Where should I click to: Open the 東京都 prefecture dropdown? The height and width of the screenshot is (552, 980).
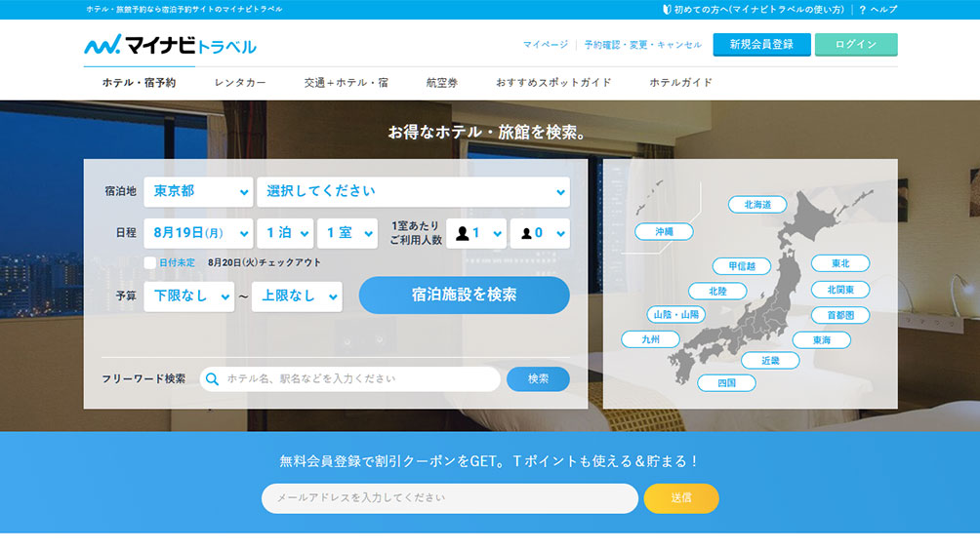pyautogui.click(x=198, y=192)
